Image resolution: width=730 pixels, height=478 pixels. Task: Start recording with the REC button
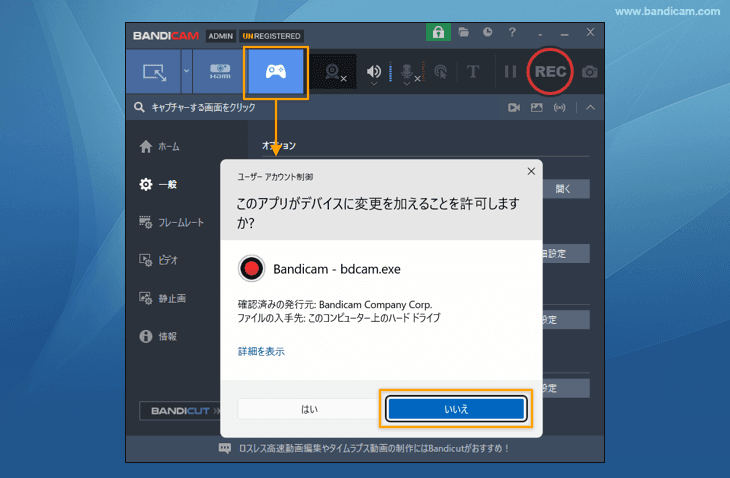click(x=550, y=71)
